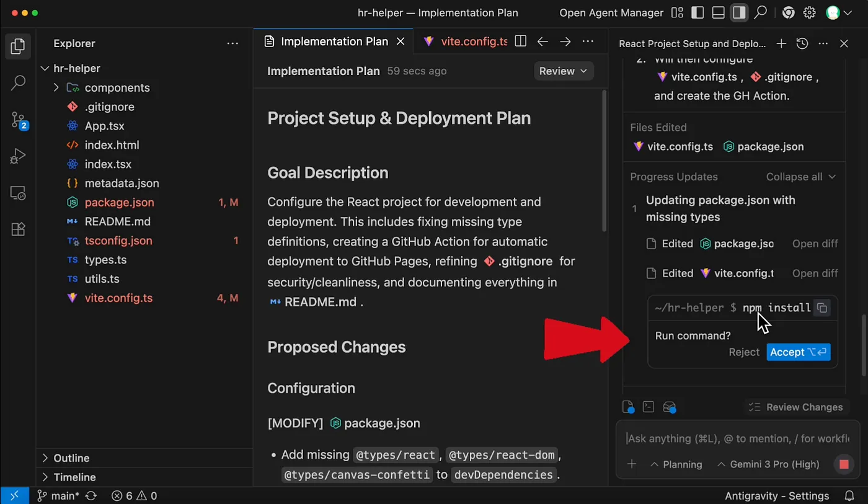This screenshot has height=504, width=868.
Task: Open diff for edited package.json
Action: pyautogui.click(x=815, y=244)
